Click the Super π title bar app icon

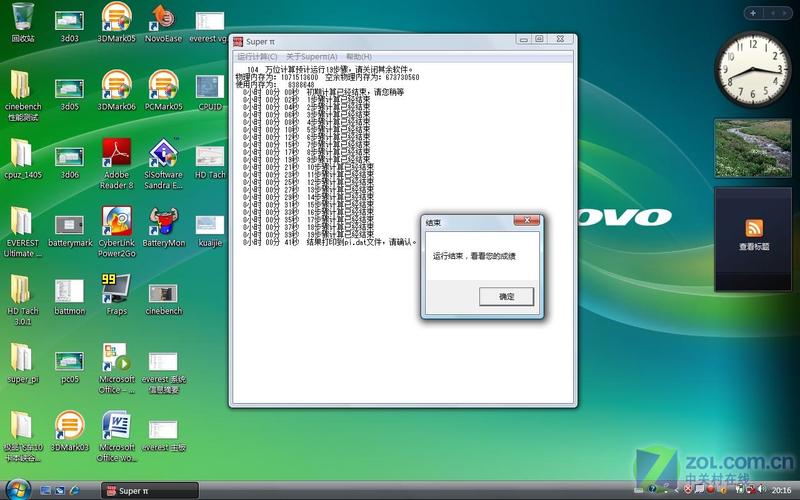tap(238, 41)
